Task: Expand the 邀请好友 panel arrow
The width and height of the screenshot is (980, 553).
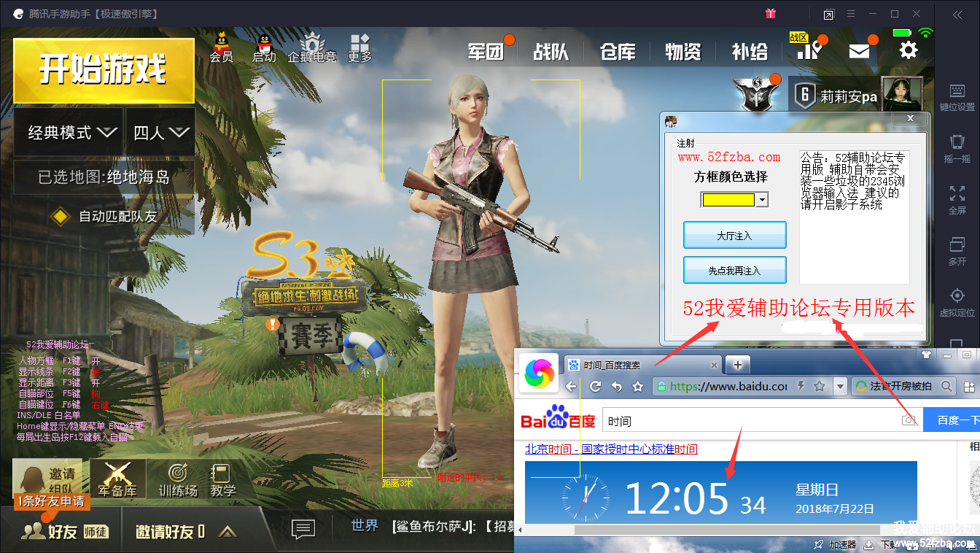Action: [x=227, y=531]
